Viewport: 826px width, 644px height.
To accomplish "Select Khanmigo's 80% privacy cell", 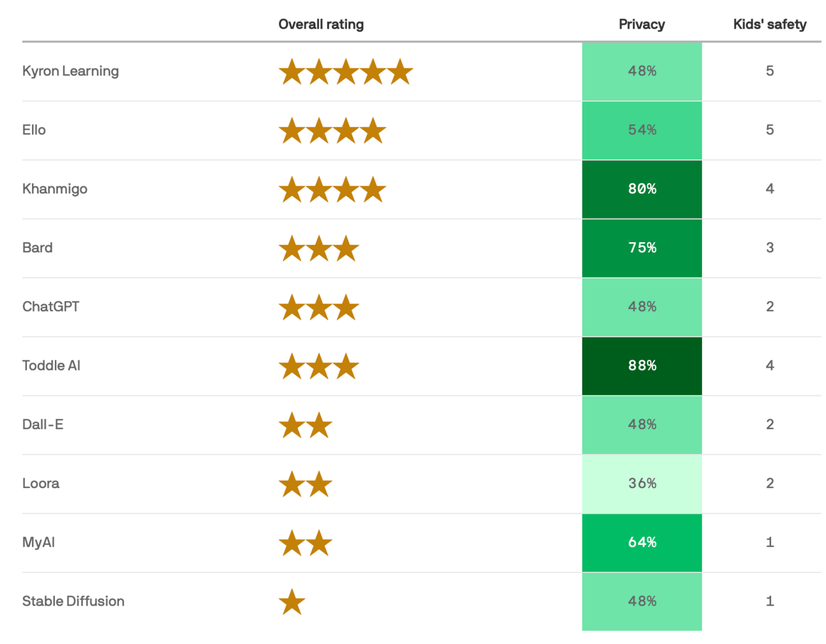I will coord(642,189).
